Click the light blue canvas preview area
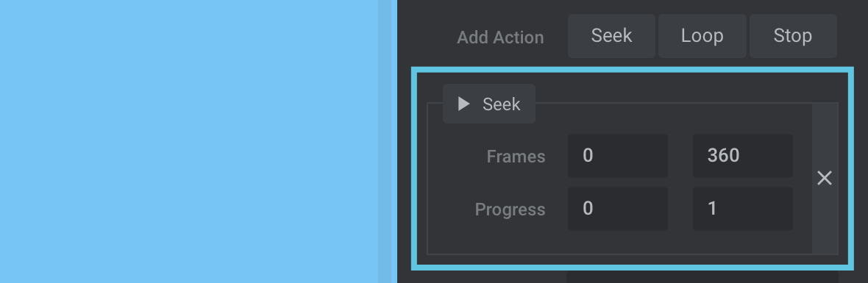The width and height of the screenshot is (868, 283). tap(188, 141)
